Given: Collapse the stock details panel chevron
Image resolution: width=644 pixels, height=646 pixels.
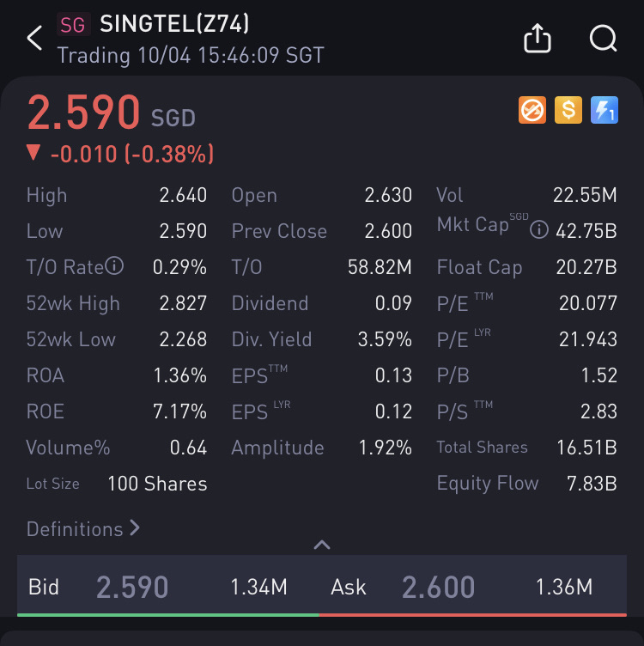Looking at the screenshot, I should point(322,545).
